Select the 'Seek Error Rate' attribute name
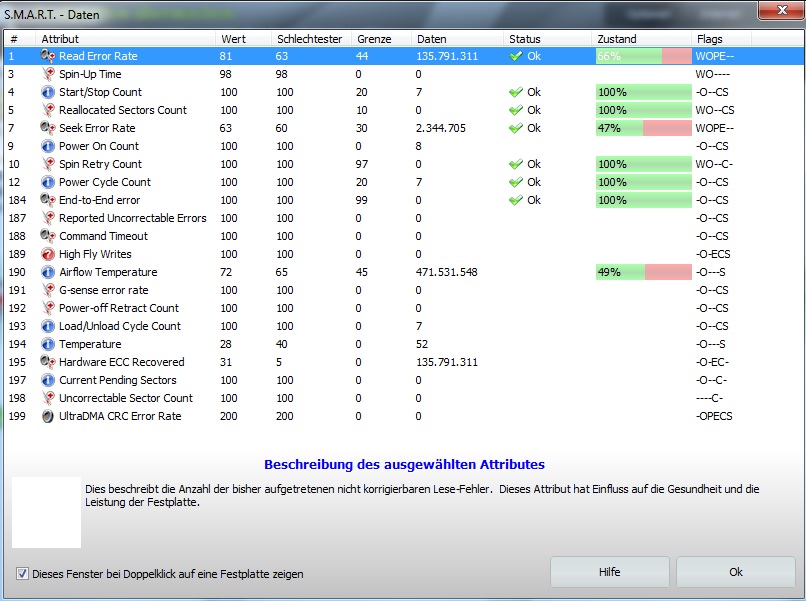The height and width of the screenshot is (601, 806). pos(97,128)
